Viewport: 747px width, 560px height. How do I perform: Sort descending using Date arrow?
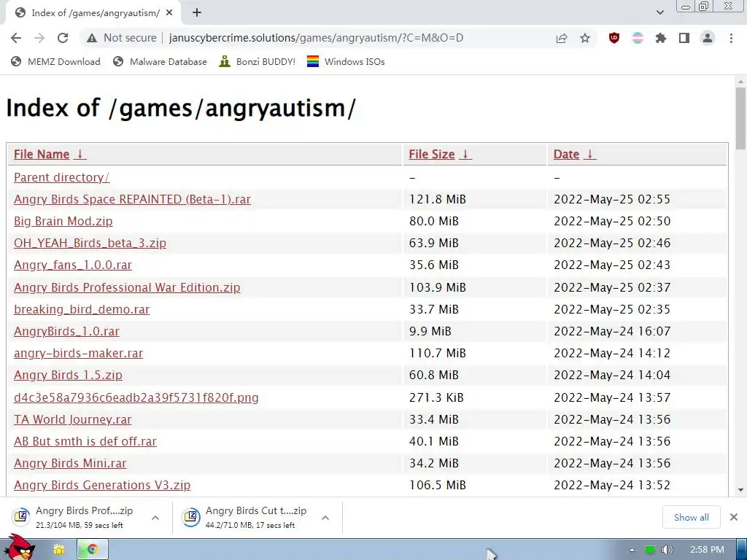pos(589,155)
